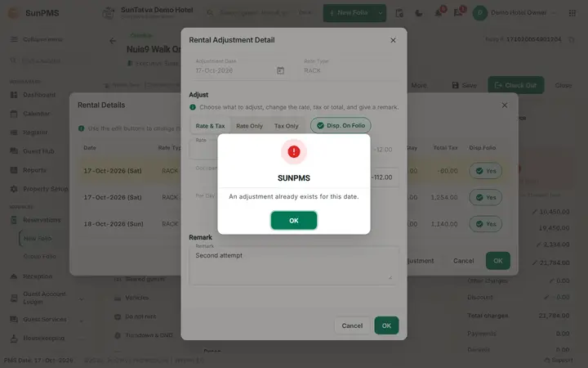Open Reservations in the sidebar
The width and height of the screenshot is (588, 368).
point(42,220)
